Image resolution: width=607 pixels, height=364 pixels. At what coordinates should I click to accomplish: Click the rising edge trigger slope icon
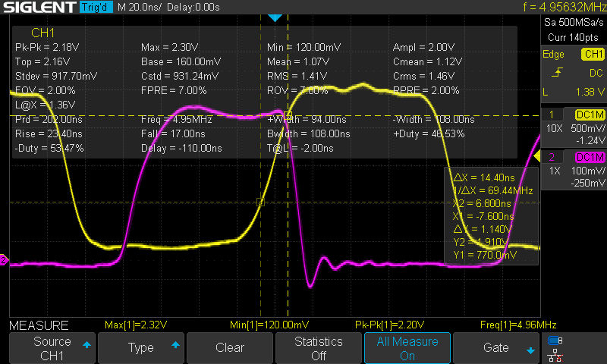coord(557,72)
